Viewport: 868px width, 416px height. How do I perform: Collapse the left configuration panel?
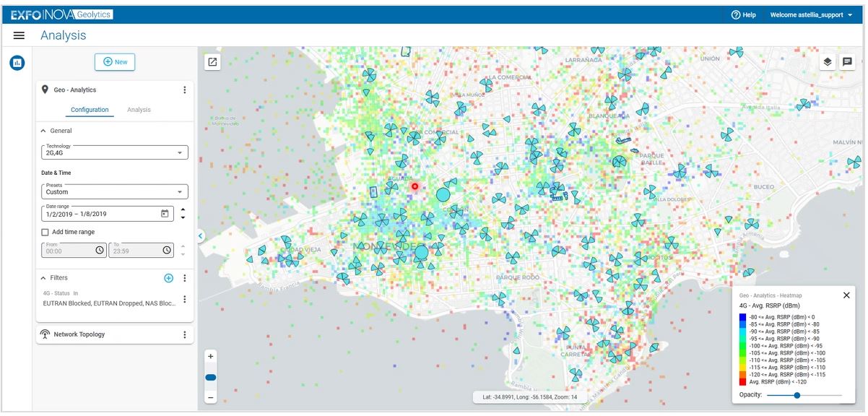pos(200,235)
